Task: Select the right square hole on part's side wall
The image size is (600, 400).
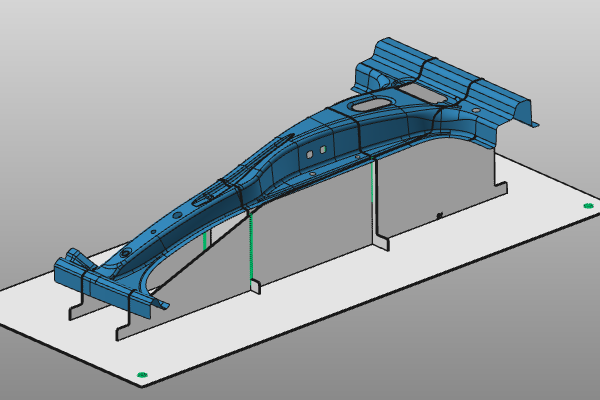Action: (323, 149)
